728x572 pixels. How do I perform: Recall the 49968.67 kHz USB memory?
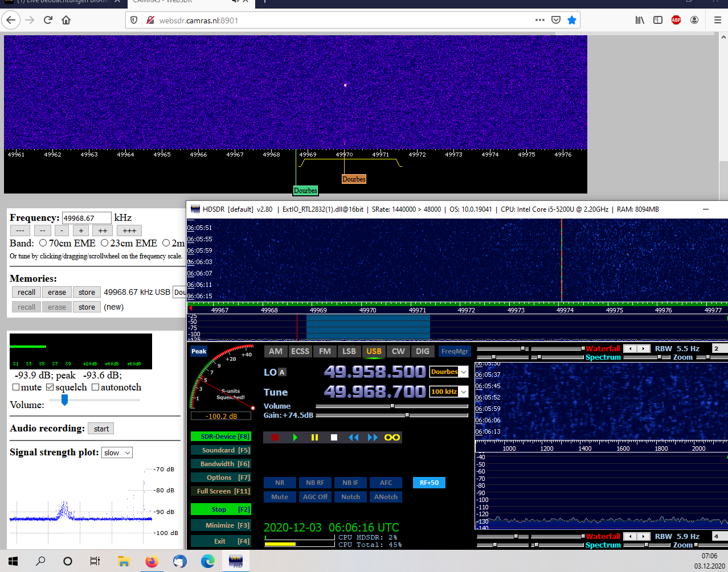click(26, 292)
